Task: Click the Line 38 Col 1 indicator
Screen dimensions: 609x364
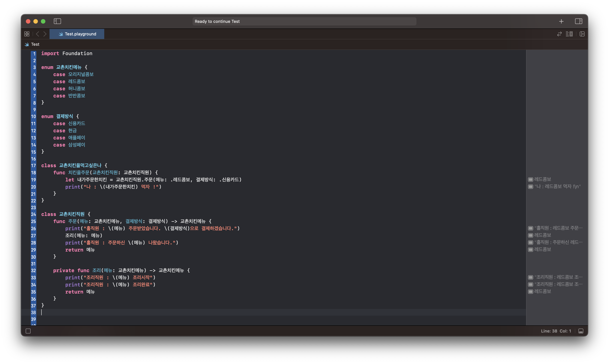Action: click(556, 331)
